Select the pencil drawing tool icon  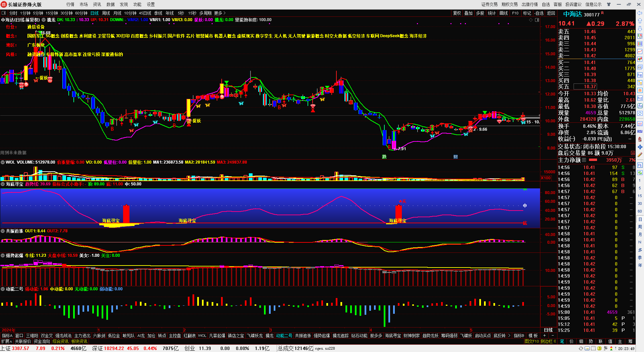[640, 155]
